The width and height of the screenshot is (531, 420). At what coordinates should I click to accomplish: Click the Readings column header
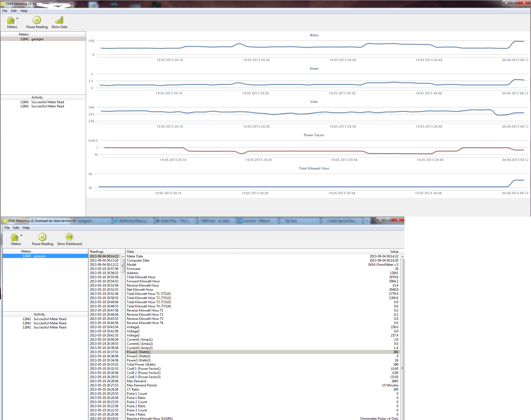(x=97, y=252)
